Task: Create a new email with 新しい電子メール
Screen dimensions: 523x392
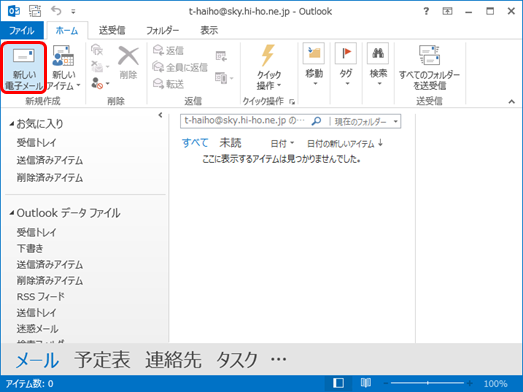Action: point(23,67)
